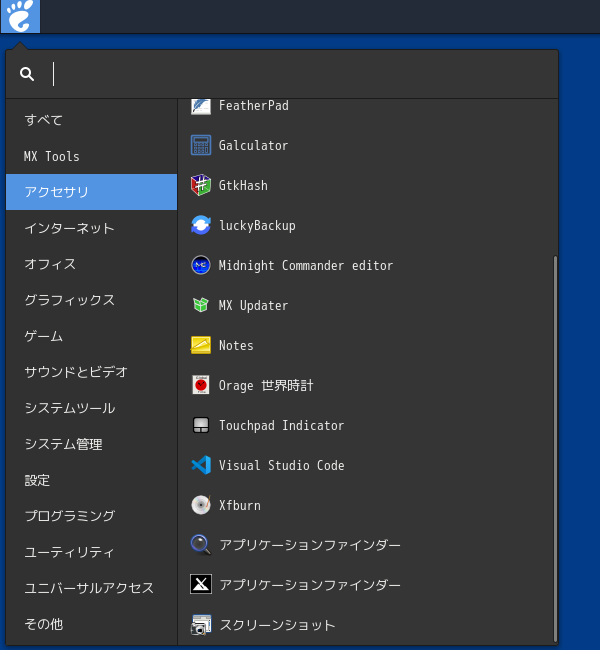The width and height of the screenshot is (600, 650).
Task: Open the yellow Notes icon
Action: click(x=201, y=345)
